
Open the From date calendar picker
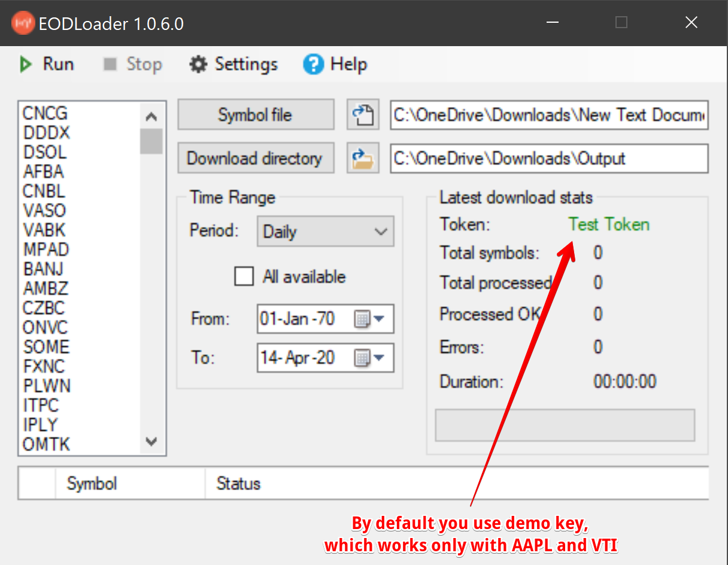pyautogui.click(x=369, y=319)
